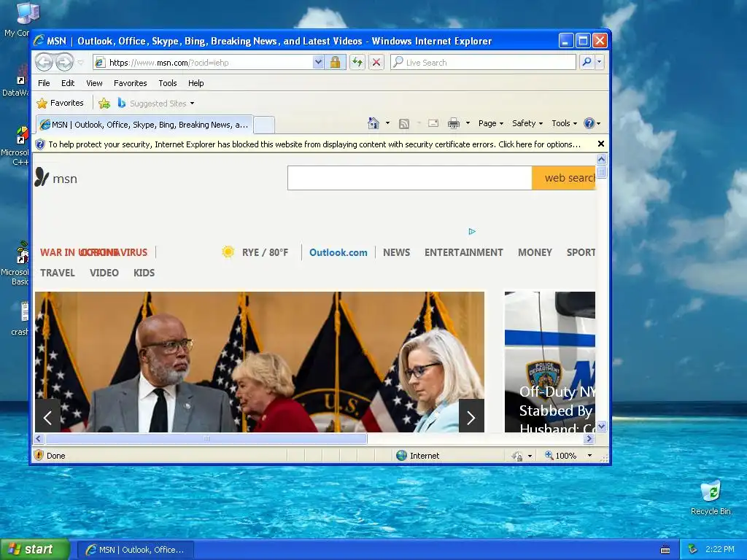Viewport: 747px width, 560px height.
Task: Open the ENTERTAINMENT navigation link
Action: (463, 252)
